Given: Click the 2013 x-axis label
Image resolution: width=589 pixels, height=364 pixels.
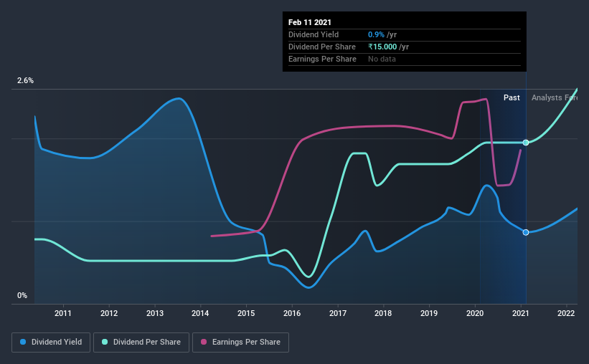Looking at the screenshot, I should click(155, 313).
